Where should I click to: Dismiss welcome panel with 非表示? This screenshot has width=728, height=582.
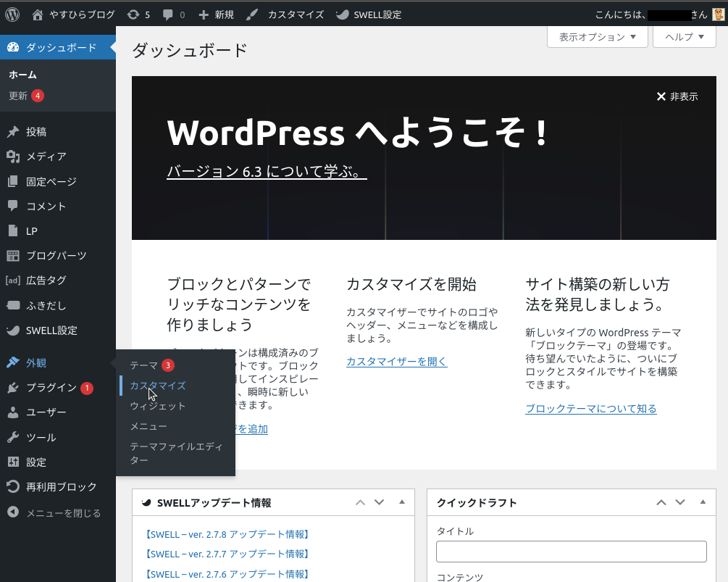(677, 96)
